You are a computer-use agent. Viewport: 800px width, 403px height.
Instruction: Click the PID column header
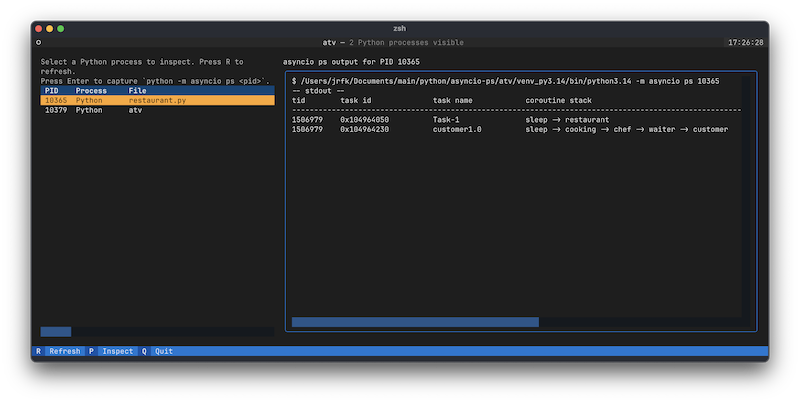pyautogui.click(x=52, y=90)
